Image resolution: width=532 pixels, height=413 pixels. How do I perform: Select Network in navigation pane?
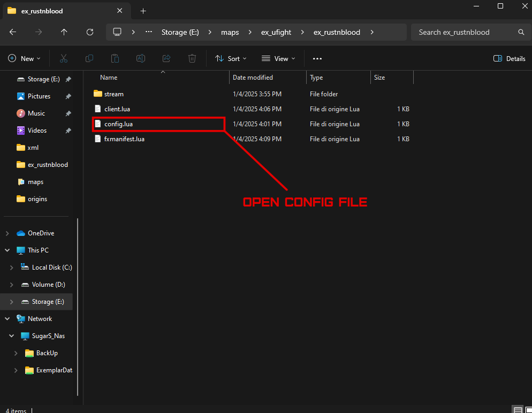point(35,319)
